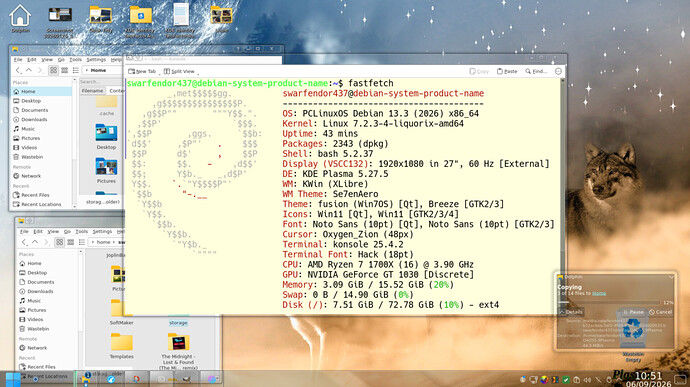Open Go menu in upper Dolphin window
Image resolution: width=690 pixels, height=387 pixels.
pyautogui.click(x=61, y=59)
